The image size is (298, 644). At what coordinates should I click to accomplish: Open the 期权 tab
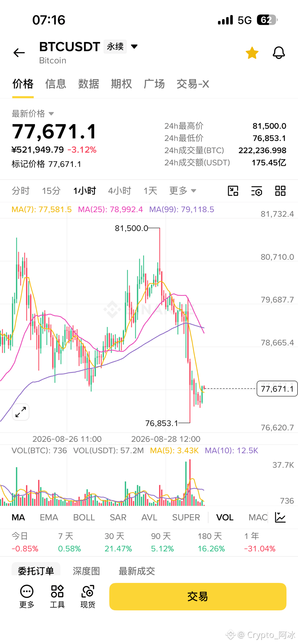tap(121, 84)
